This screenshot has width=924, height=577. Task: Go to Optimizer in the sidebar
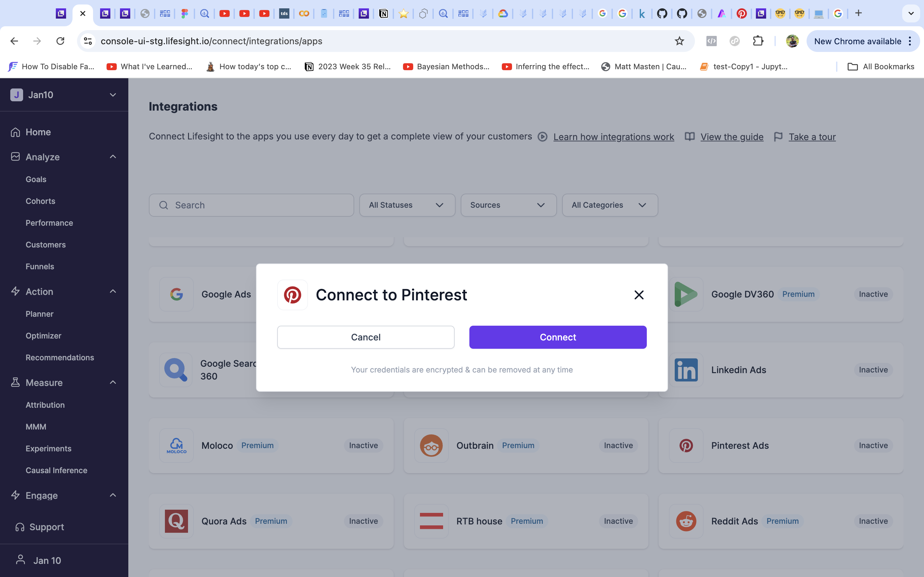44,335
